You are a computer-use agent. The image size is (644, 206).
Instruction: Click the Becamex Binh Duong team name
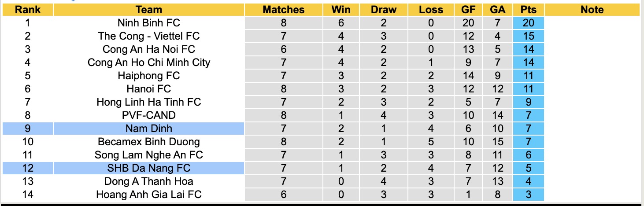tap(149, 142)
